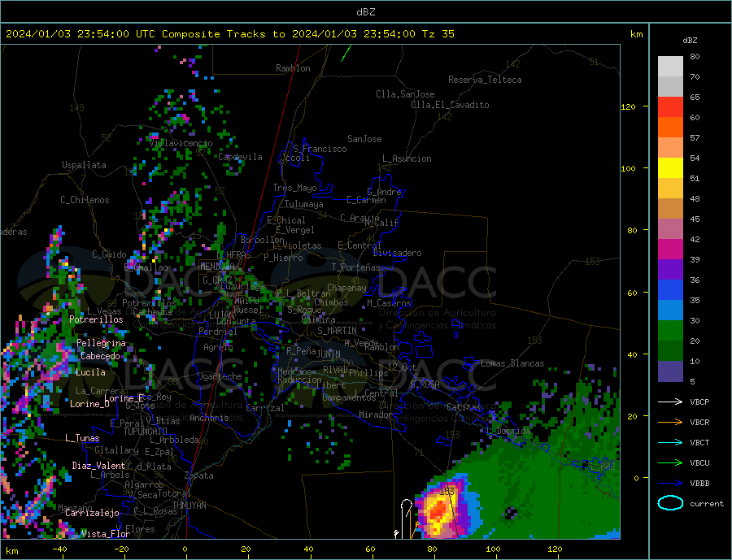Click the L_Tunas label
732x560 pixels.
pos(82,438)
